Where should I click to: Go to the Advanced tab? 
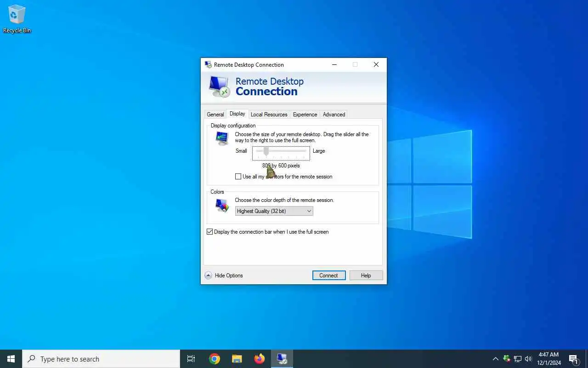point(334,115)
